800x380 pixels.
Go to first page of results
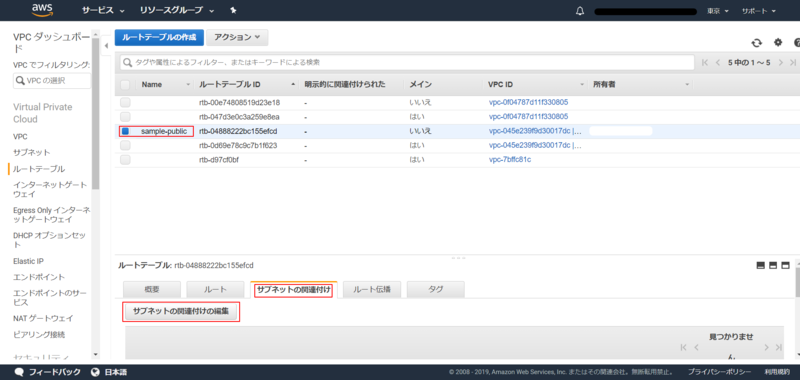pyautogui.click(x=705, y=62)
